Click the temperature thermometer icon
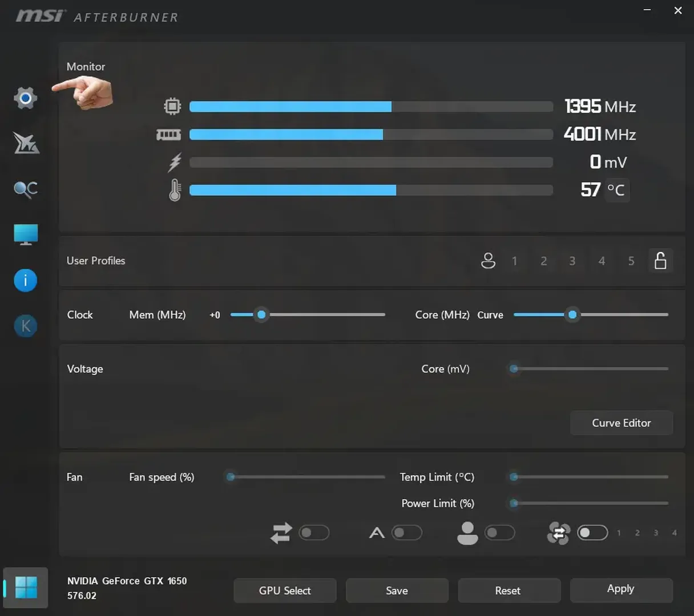The width and height of the screenshot is (694, 616). pyautogui.click(x=175, y=190)
